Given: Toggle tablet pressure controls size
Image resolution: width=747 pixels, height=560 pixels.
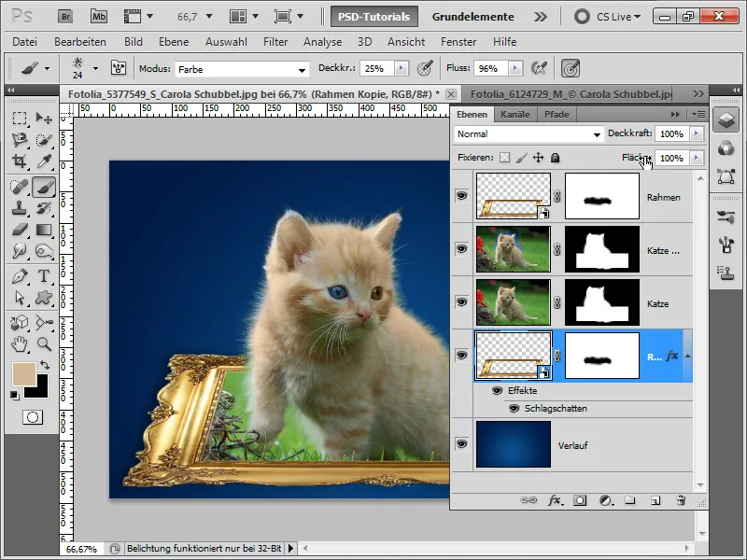Looking at the screenshot, I should (571, 68).
